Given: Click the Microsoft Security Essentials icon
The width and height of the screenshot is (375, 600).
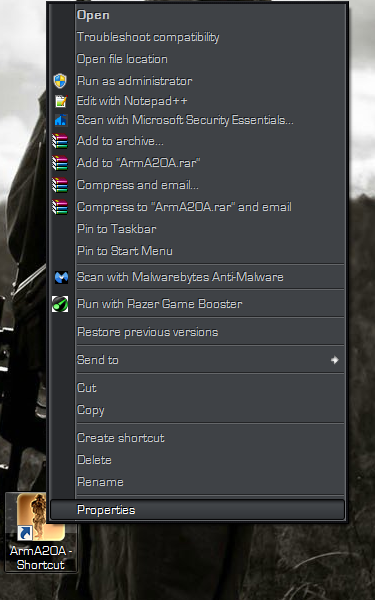Looking at the screenshot, I should tap(60, 121).
